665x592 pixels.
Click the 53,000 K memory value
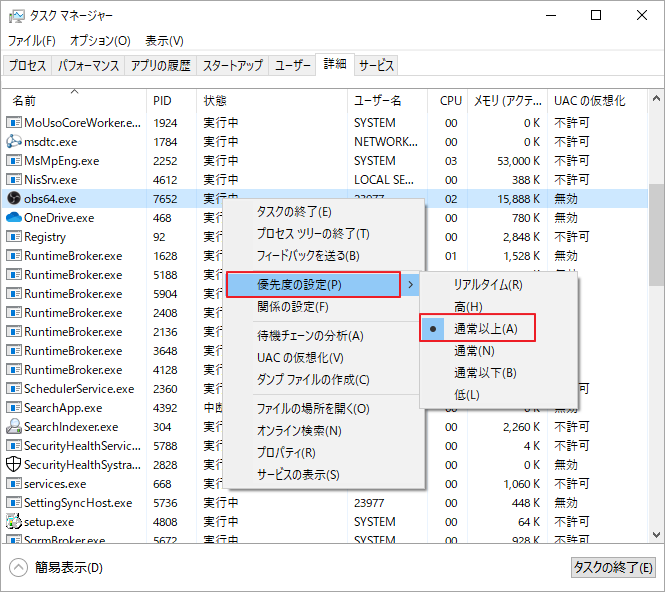518,161
